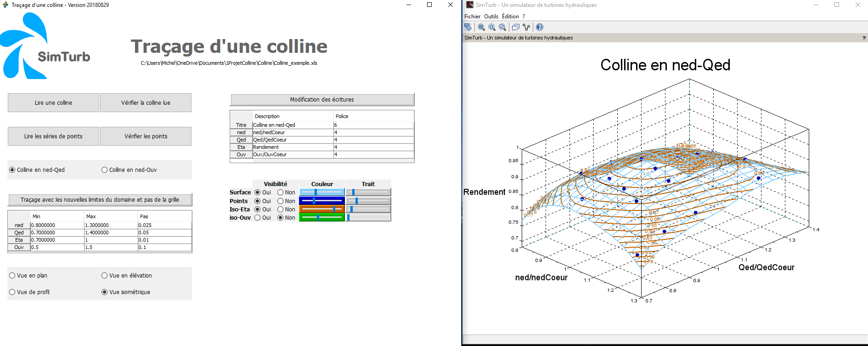Click the Vérifier les points button

pyautogui.click(x=146, y=136)
